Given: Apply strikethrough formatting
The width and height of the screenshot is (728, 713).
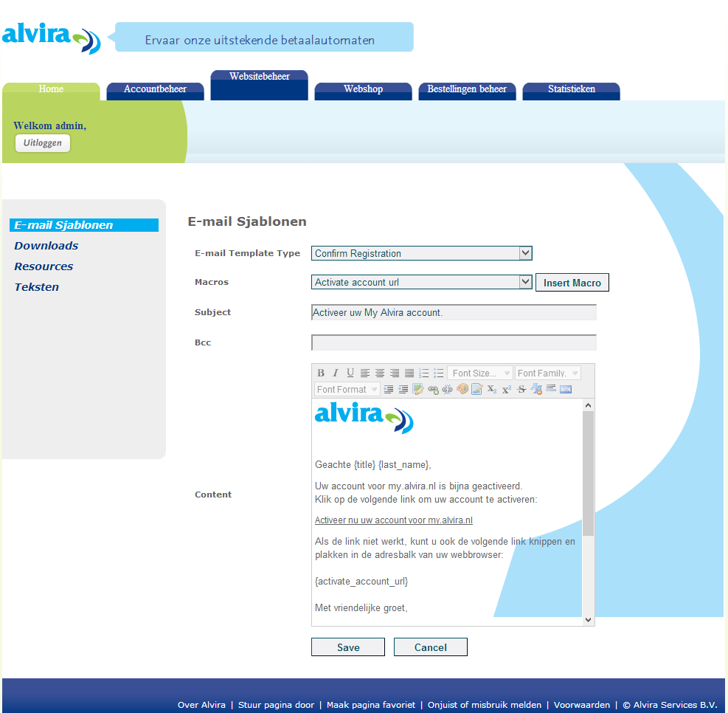Looking at the screenshot, I should click(521, 389).
